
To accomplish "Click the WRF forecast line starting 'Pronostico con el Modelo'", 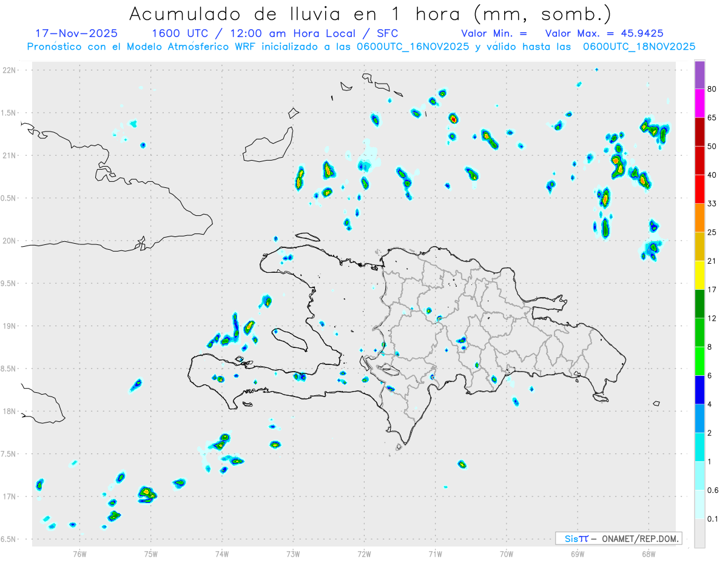I will (361, 47).
